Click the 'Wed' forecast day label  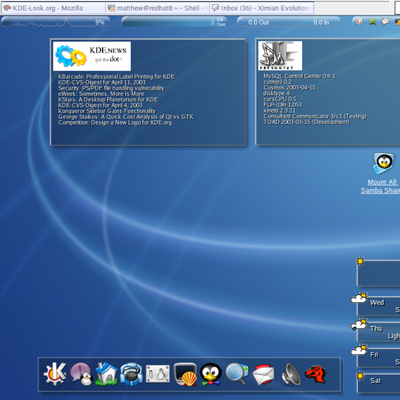(377, 302)
